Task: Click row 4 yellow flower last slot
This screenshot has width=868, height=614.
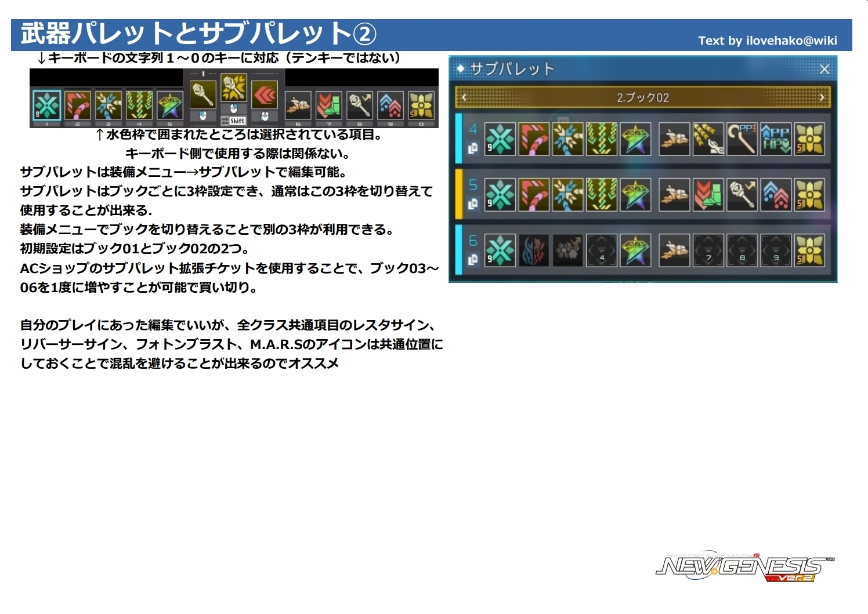Action: pyautogui.click(x=809, y=139)
